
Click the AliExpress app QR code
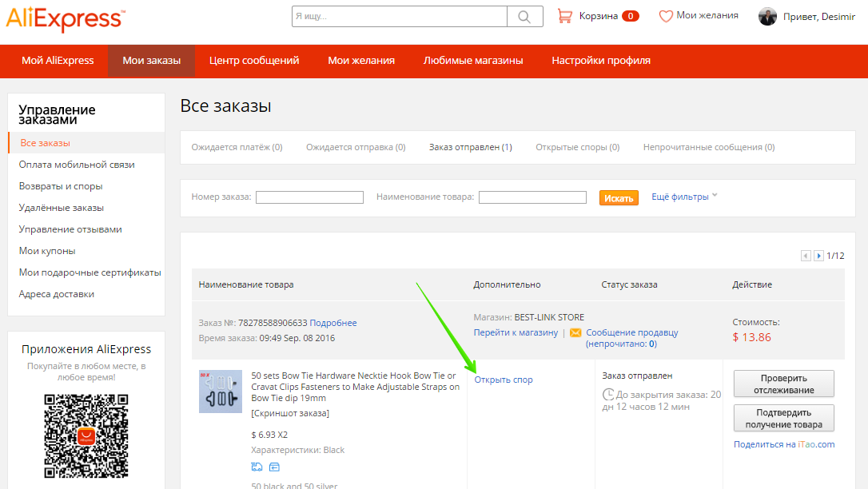[x=86, y=436]
